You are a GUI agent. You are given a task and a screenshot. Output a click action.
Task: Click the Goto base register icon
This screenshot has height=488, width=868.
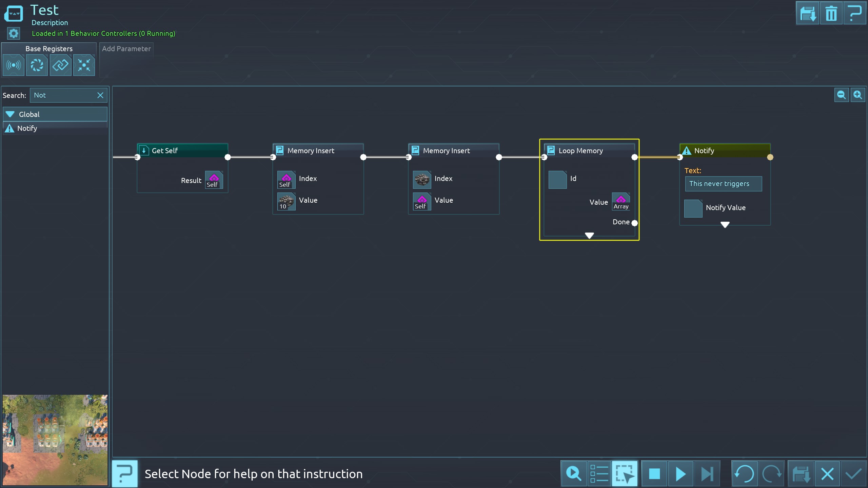click(x=84, y=65)
